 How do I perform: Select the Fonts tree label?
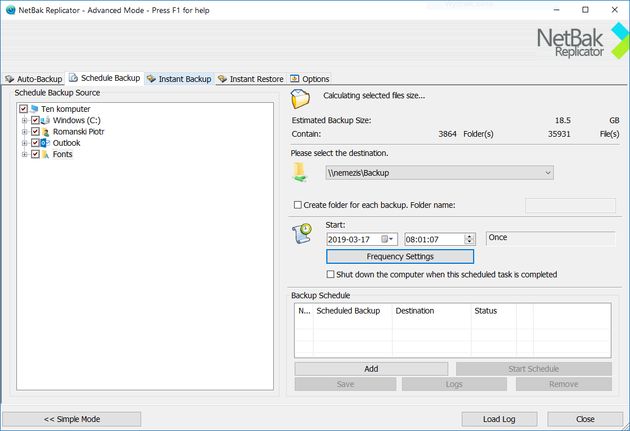pos(62,154)
